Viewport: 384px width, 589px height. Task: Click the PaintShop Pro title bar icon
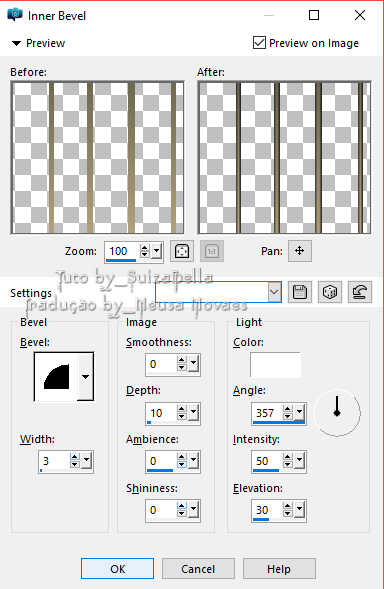coord(15,15)
